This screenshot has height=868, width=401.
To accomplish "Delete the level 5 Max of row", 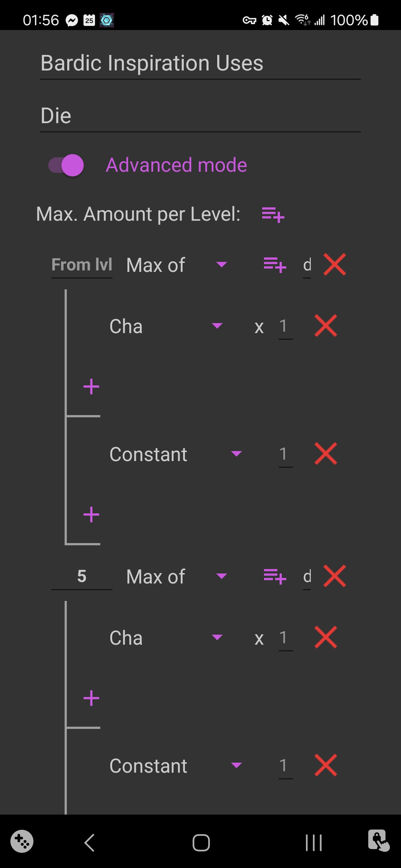I will [335, 576].
